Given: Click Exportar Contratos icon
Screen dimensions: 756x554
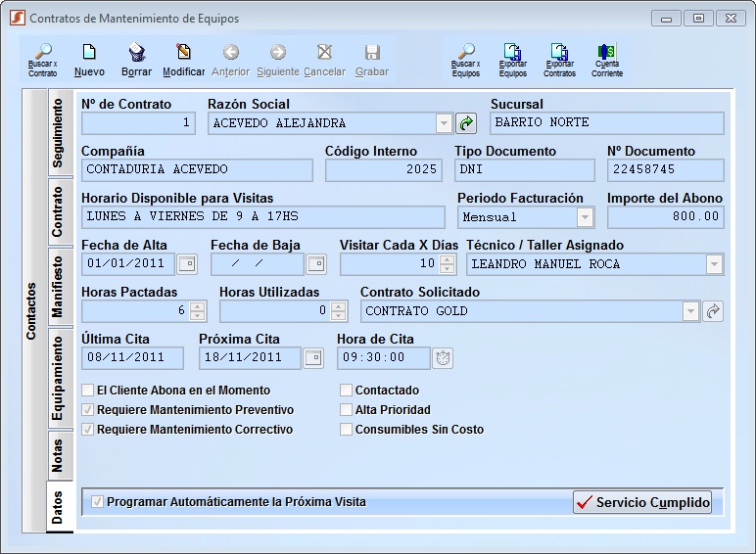Looking at the screenshot, I should point(559,60).
